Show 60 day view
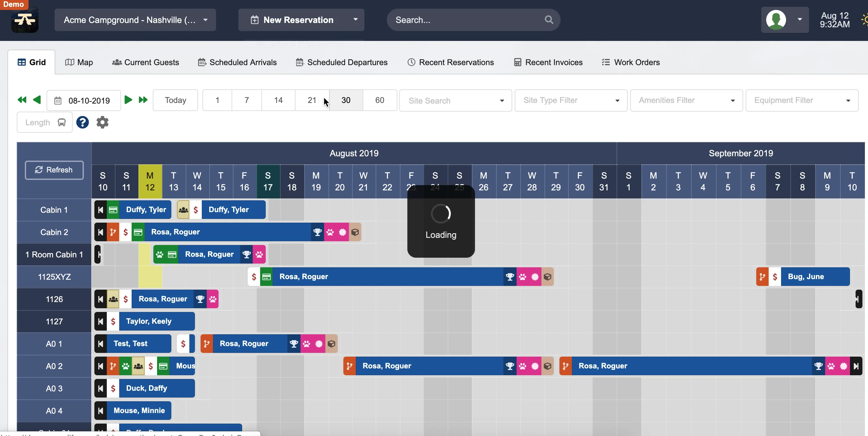This screenshot has height=436, width=868. click(380, 100)
